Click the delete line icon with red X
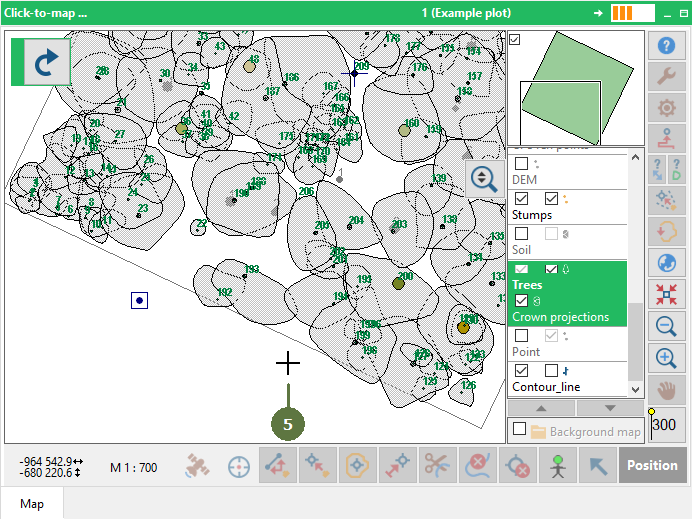This screenshot has width=692, height=519. click(x=477, y=465)
